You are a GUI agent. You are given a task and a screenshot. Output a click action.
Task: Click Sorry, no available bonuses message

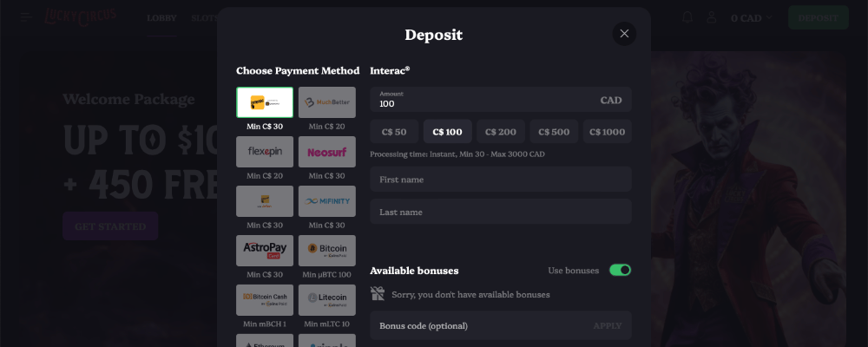click(x=470, y=294)
